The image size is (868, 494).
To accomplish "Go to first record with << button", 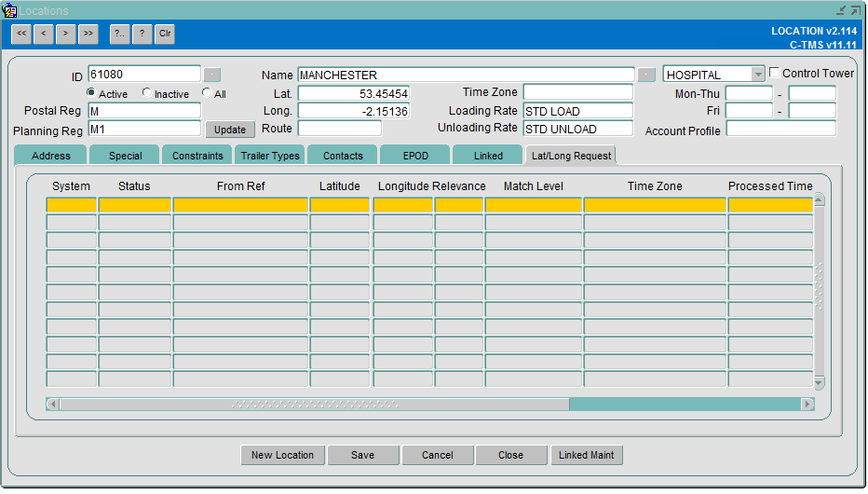I will 21,34.
